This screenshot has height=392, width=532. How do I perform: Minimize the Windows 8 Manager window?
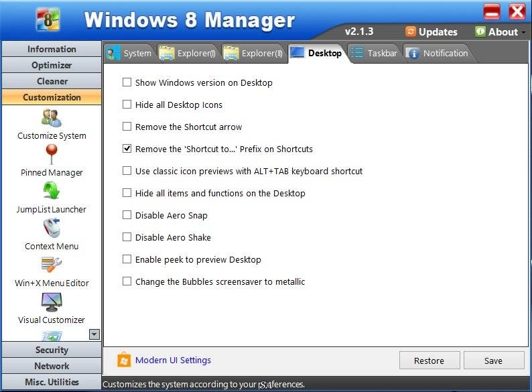tap(492, 12)
